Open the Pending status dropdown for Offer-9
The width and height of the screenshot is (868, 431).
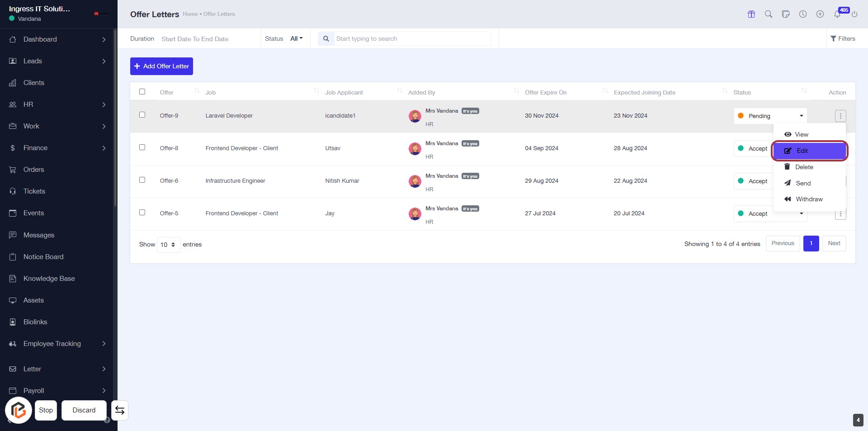pyautogui.click(x=770, y=116)
